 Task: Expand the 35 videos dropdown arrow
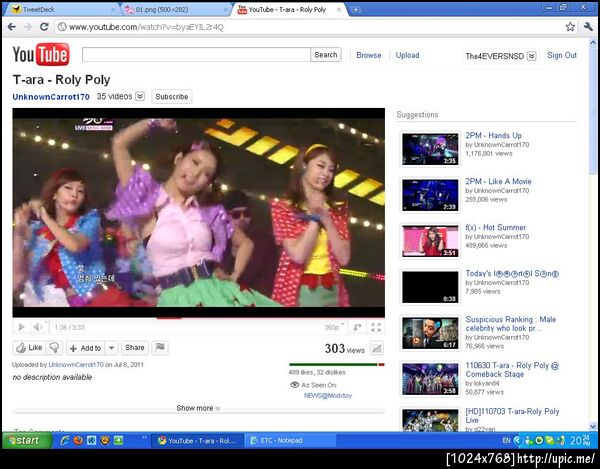click(x=140, y=96)
